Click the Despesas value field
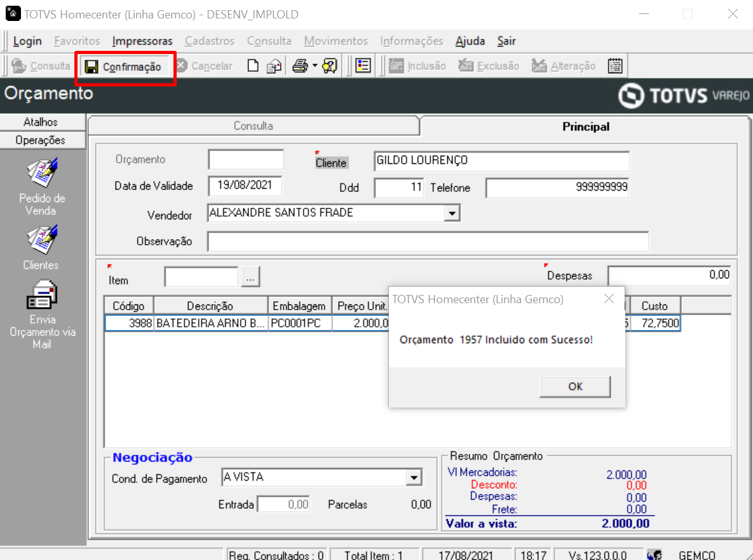The image size is (753, 560). [669, 275]
